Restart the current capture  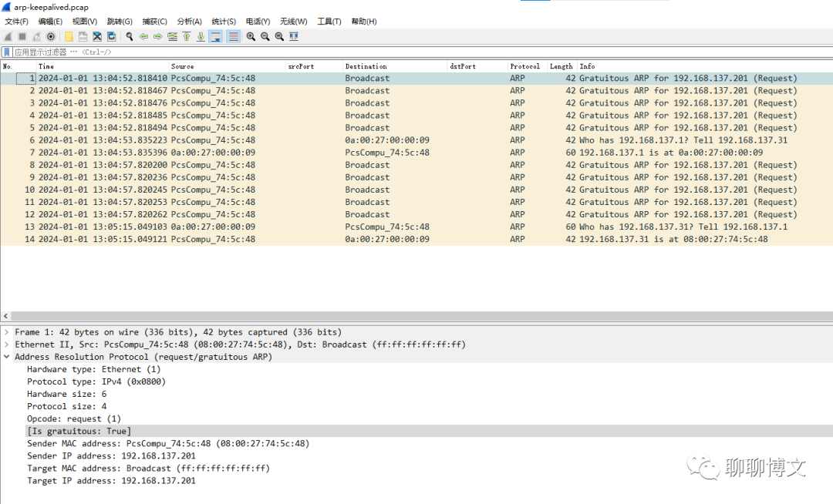tap(37, 37)
